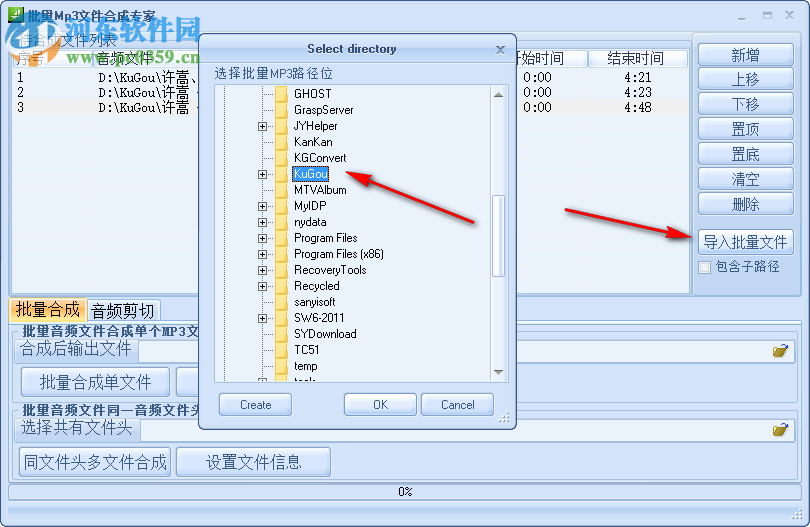810x527 pixels.
Task: Click the application logo icon in title bar
Action: click(x=15, y=14)
